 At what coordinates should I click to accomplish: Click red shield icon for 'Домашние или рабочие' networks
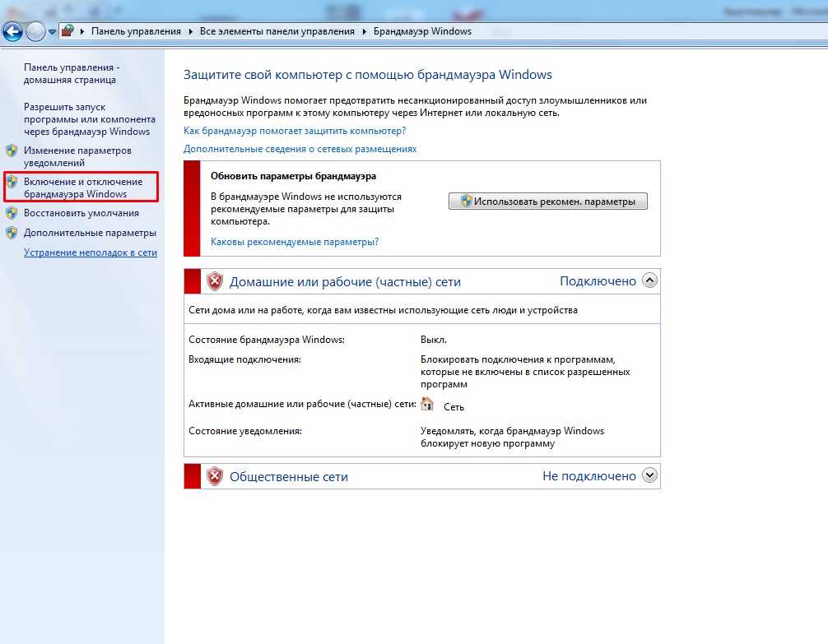[215, 281]
